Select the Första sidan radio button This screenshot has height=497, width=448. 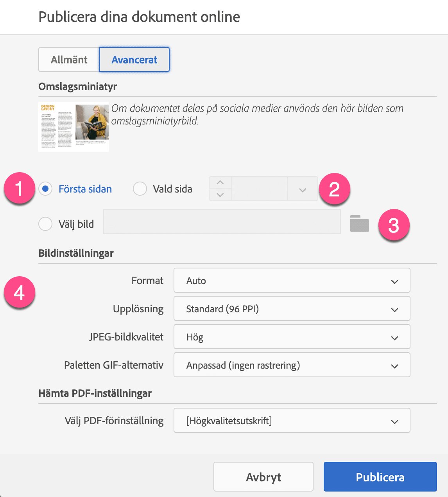pos(46,189)
